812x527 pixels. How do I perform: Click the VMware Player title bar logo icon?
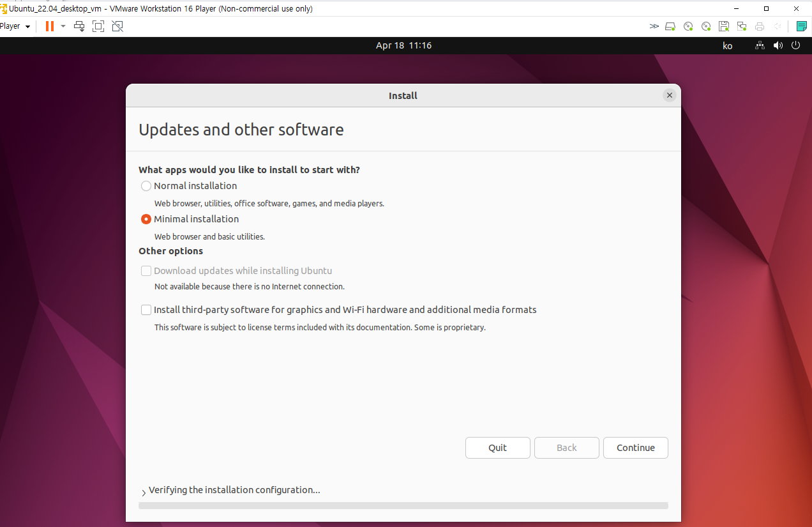pos(4,8)
